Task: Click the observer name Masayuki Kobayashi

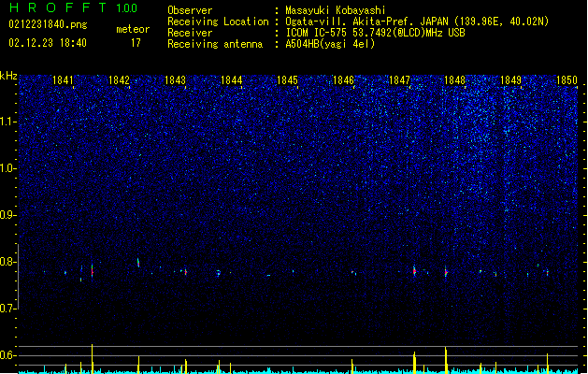Action: pyautogui.click(x=336, y=10)
